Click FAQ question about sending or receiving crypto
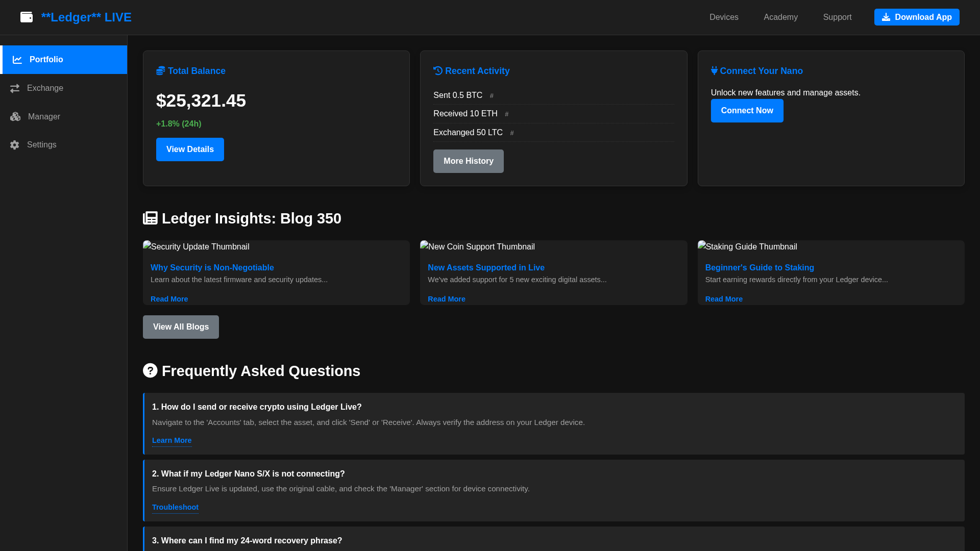This screenshot has width=980, height=551. 257,407
